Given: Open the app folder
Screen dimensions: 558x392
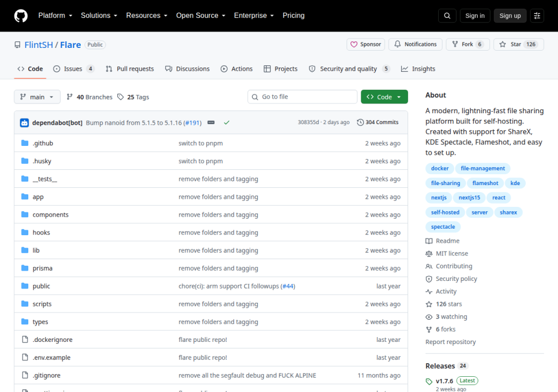Looking at the screenshot, I should pyautogui.click(x=38, y=197).
